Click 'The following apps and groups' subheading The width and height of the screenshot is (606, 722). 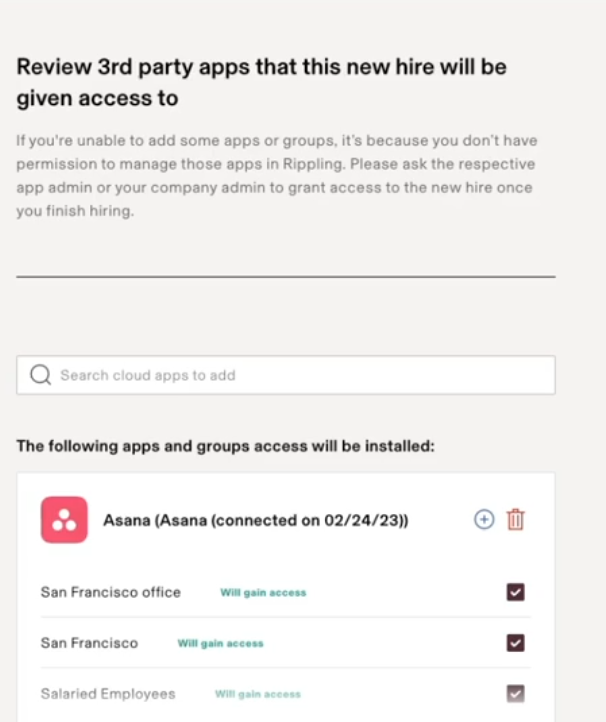(x=226, y=446)
